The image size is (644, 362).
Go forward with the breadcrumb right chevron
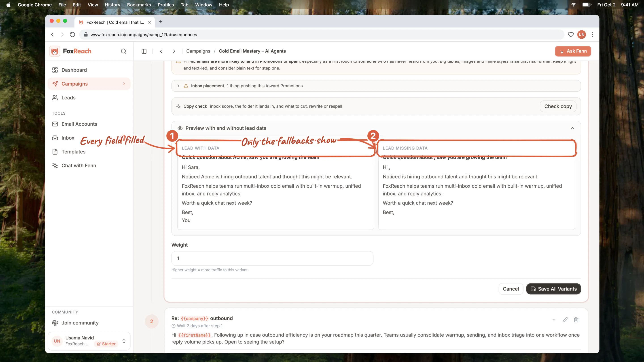(x=174, y=51)
